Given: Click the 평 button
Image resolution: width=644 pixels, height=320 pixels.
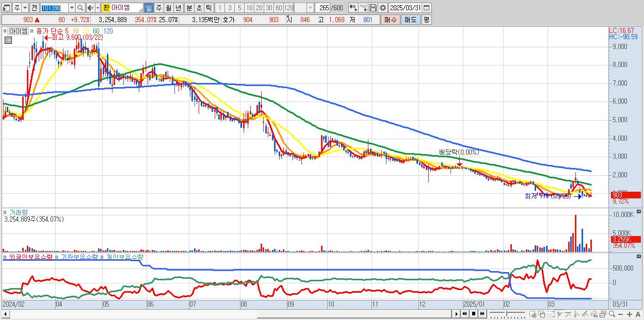Looking at the screenshot, I should (426, 20).
